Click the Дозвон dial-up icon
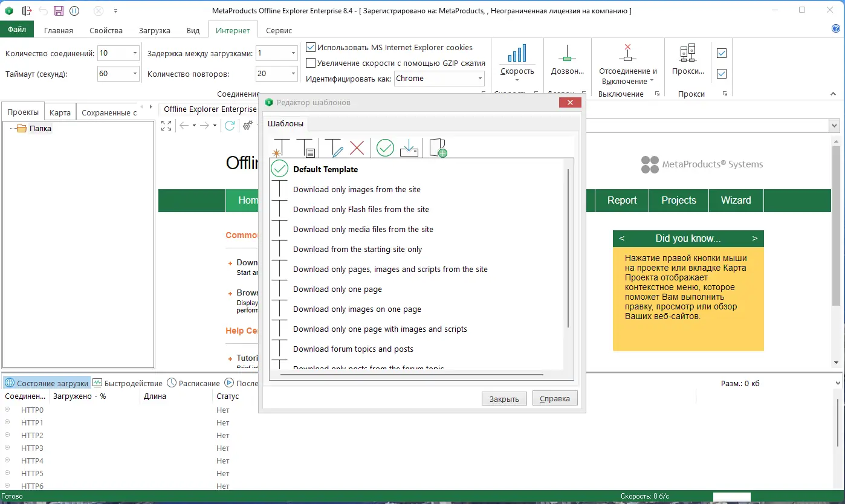The height and width of the screenshot is (504, 845). coord(567,53)
